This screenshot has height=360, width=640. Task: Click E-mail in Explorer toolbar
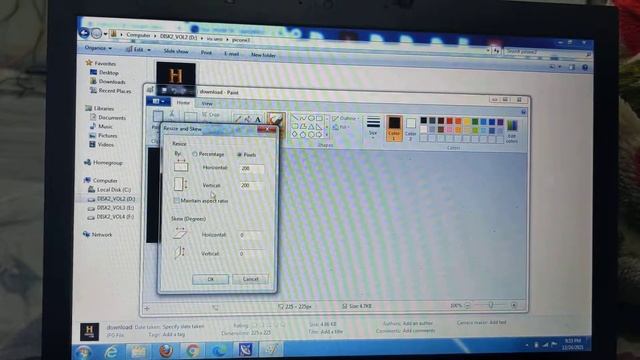231,53
